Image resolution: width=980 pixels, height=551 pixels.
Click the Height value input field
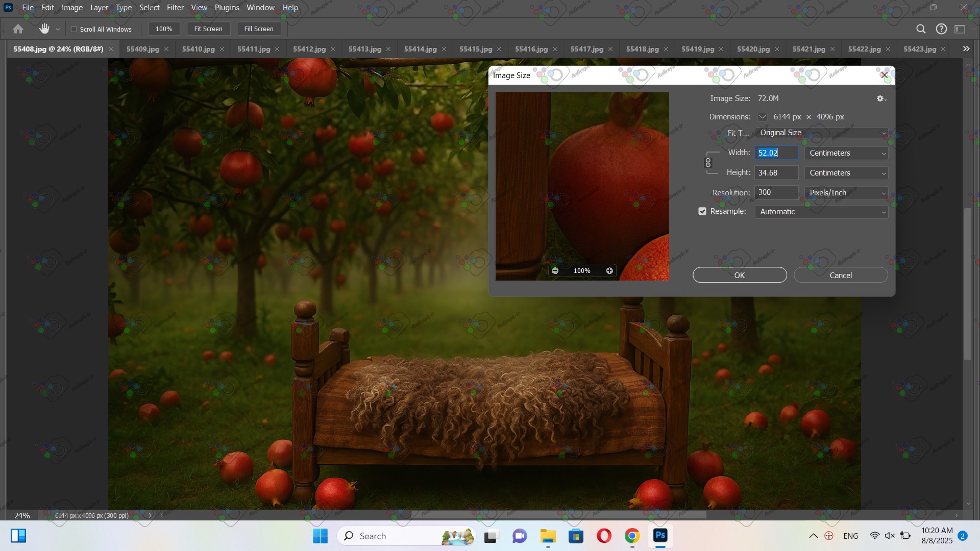pyautogui.click(x=776, y=173)
